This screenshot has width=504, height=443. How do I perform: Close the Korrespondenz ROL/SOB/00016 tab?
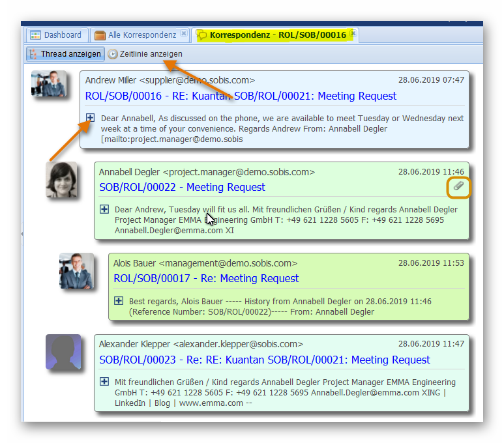point(353,33)
